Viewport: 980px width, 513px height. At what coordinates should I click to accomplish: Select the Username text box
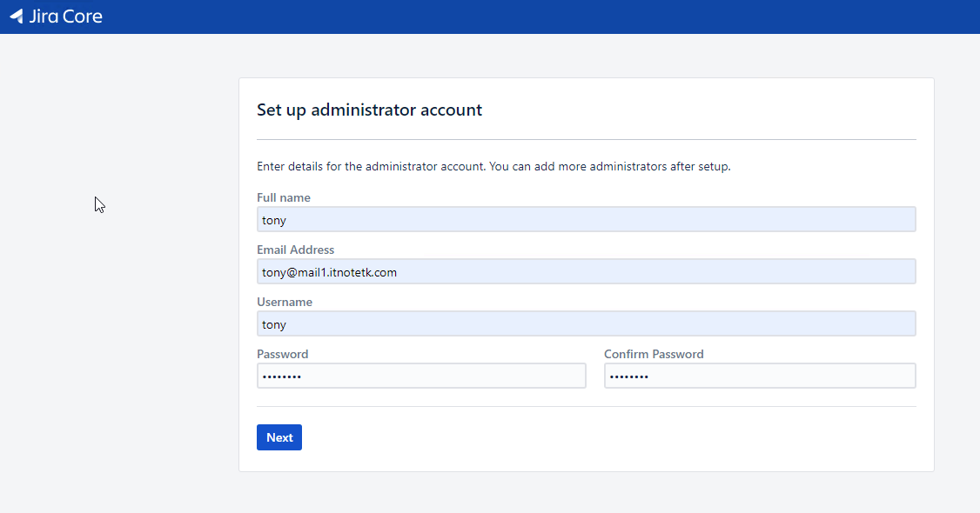coord(586,324)
